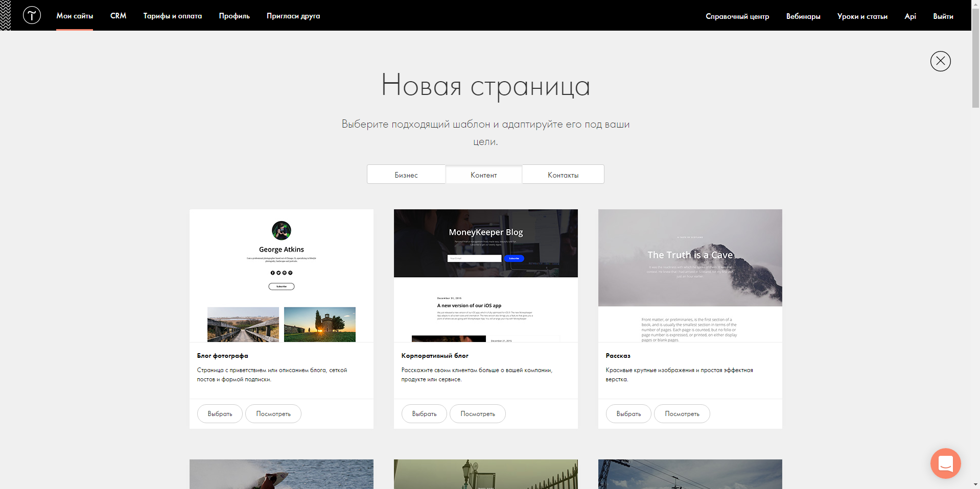Click the page vertical scrollbar
This screenshot has height=489, width=980.
975,66
